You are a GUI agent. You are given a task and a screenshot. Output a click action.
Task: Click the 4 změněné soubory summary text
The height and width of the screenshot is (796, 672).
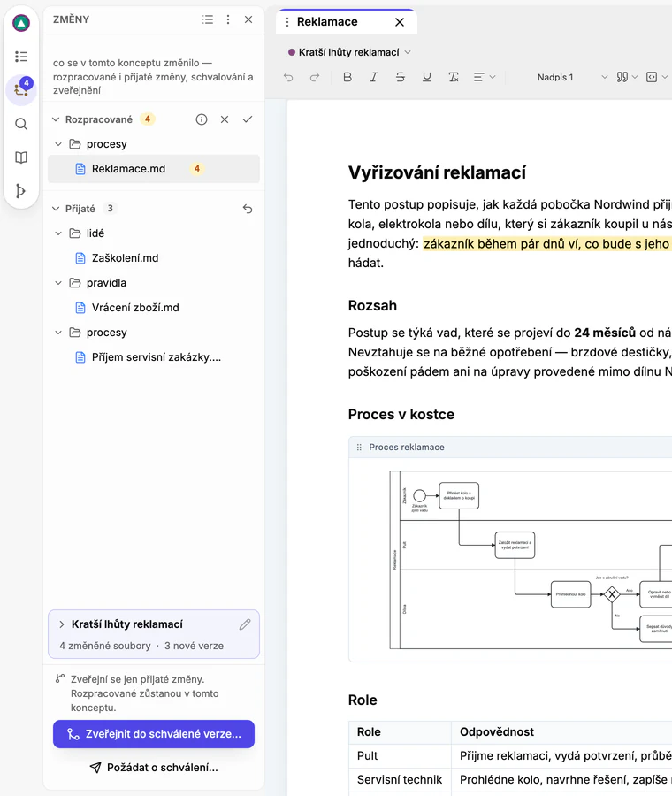105,646
